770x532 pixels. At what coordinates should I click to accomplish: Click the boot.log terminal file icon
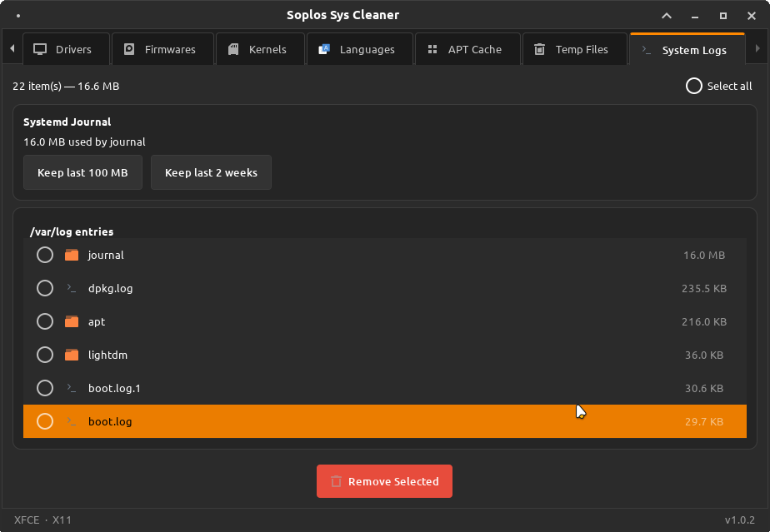[x=72, y=421]
